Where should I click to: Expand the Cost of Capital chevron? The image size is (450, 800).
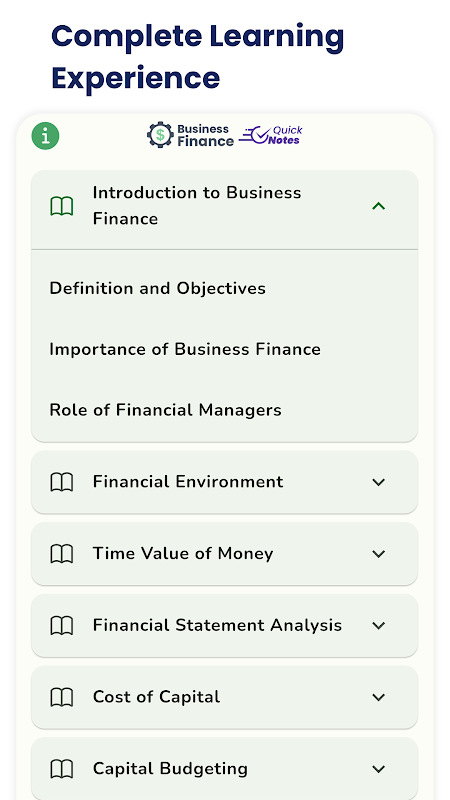coord(379,697)
